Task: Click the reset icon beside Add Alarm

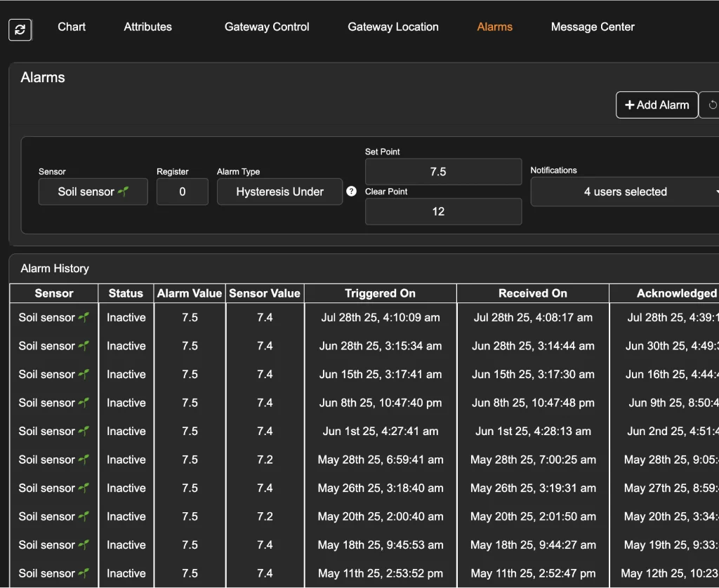Action: coord(711,105)
